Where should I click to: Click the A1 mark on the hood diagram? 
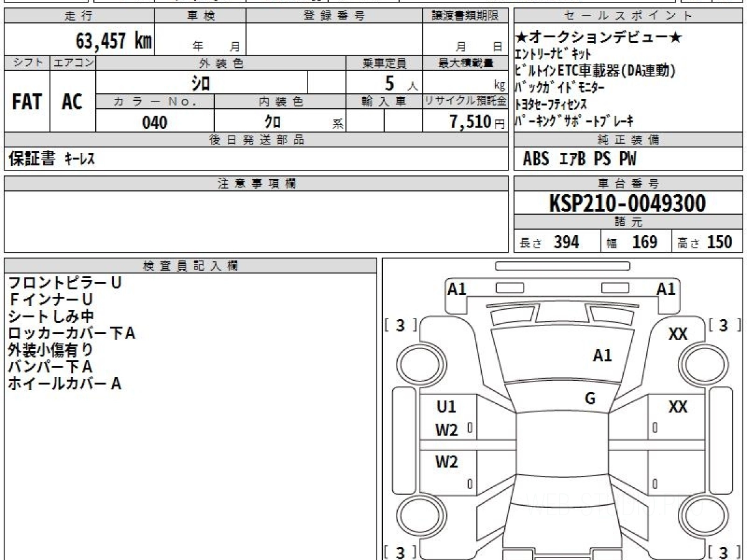603,355
